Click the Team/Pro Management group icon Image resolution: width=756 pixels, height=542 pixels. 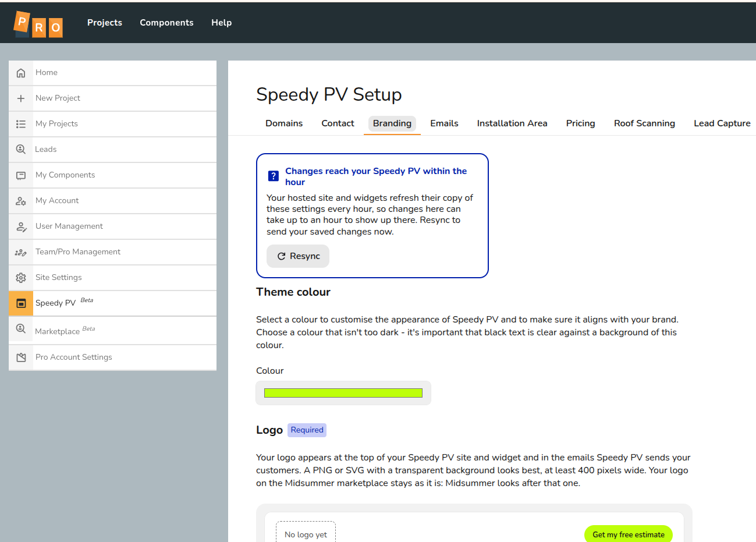[x=21, y=252]
